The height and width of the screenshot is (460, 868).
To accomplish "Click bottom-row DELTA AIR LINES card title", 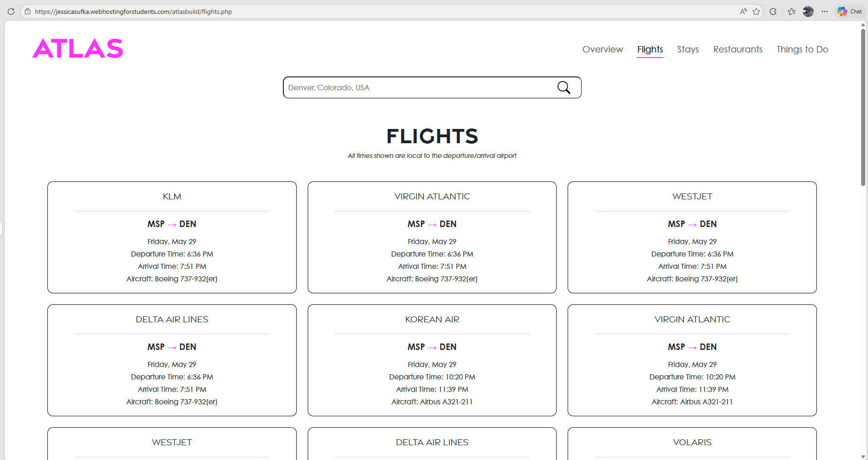I will 432,443.
